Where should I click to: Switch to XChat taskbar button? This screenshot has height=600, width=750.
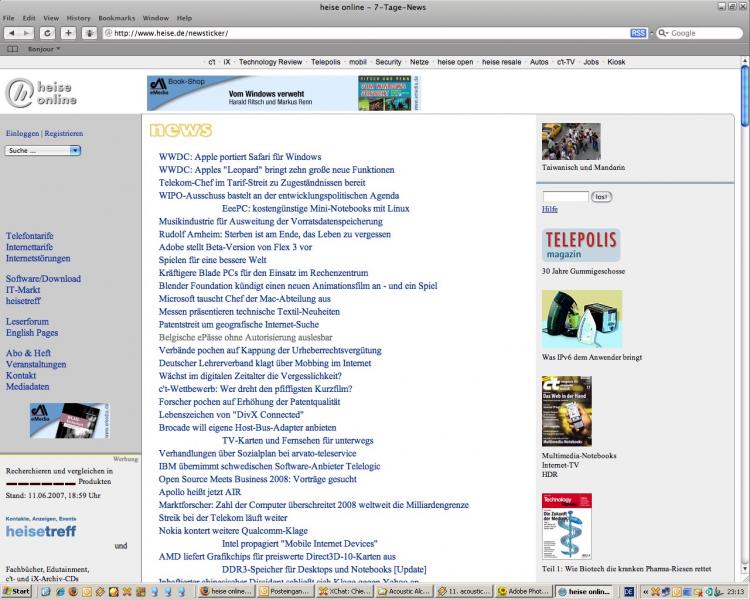click(x=344, y=591)
